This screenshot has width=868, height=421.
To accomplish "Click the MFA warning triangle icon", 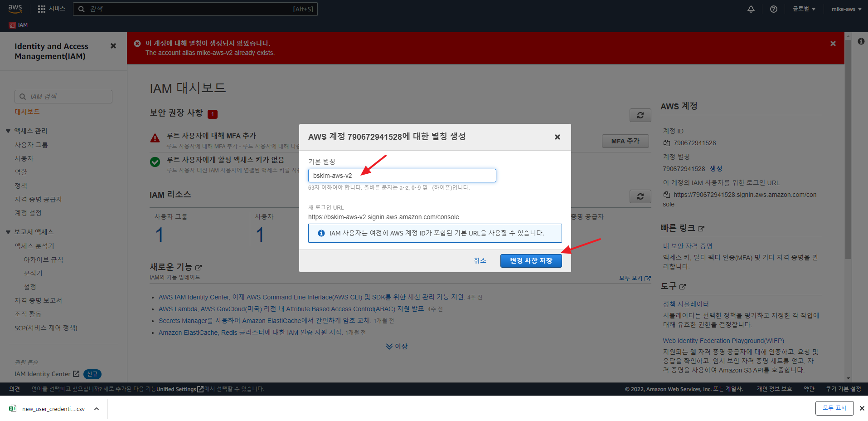I will point(155,138).
